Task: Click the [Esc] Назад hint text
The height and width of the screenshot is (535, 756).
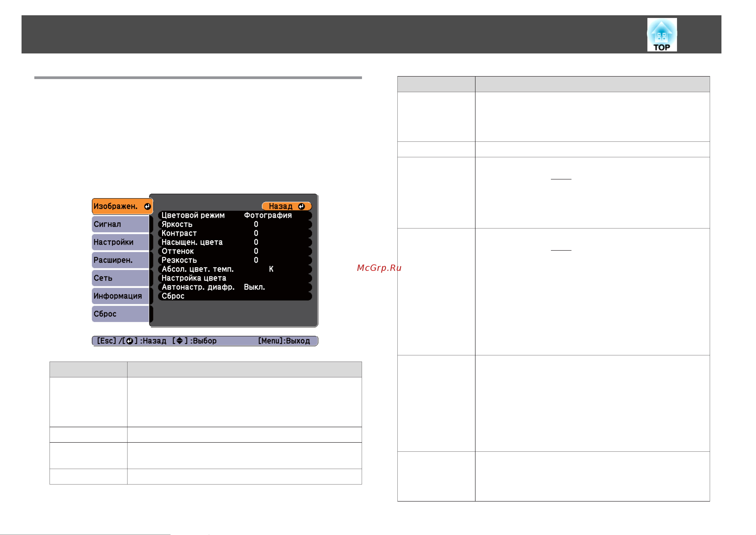Action: point(131,341)
